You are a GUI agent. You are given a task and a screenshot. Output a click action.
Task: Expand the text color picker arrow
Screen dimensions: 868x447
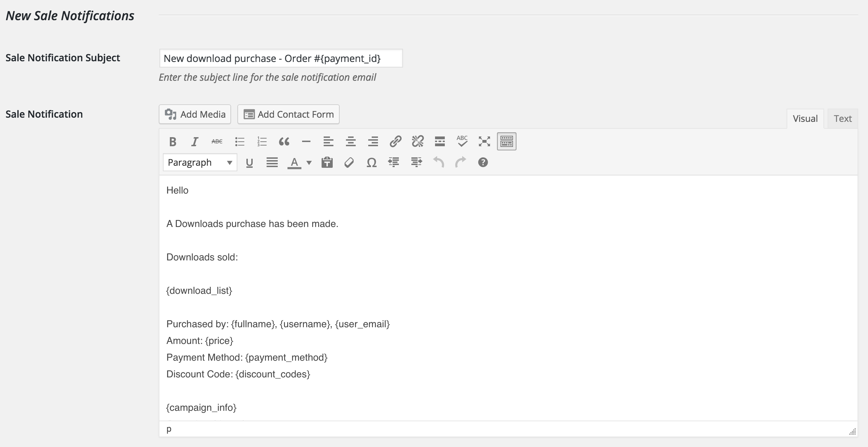(x=309, y=163)
